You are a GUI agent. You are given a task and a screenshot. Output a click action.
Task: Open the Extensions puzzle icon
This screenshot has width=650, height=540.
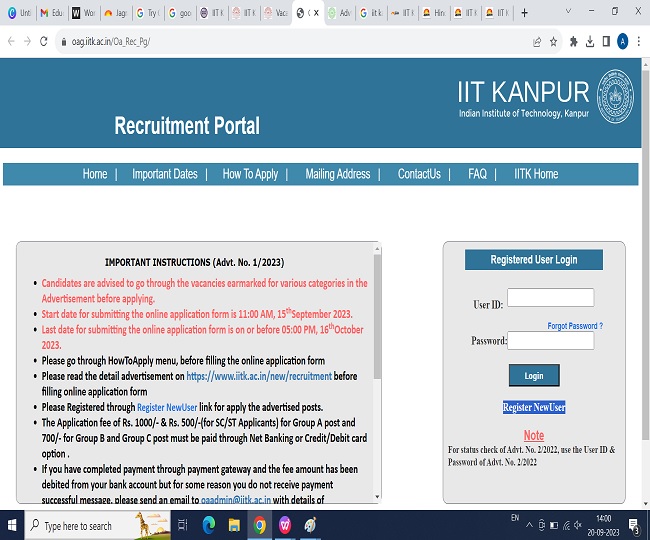pyautogui.click(x=574, y=41)
